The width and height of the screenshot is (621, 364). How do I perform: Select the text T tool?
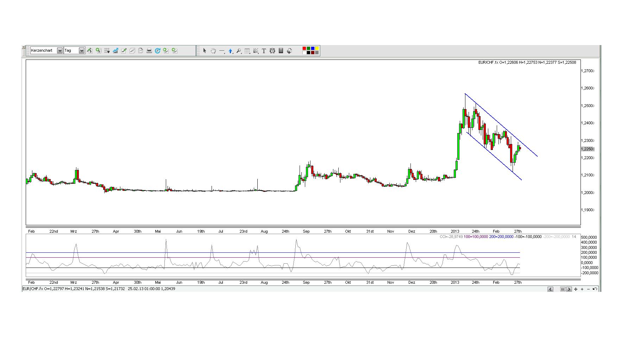pos(264,51)
